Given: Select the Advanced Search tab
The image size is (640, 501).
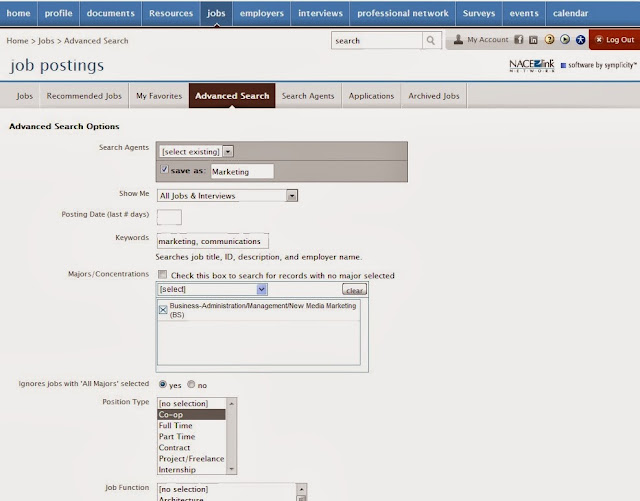Looking at the screenshot, I should (x=232, y=96).
